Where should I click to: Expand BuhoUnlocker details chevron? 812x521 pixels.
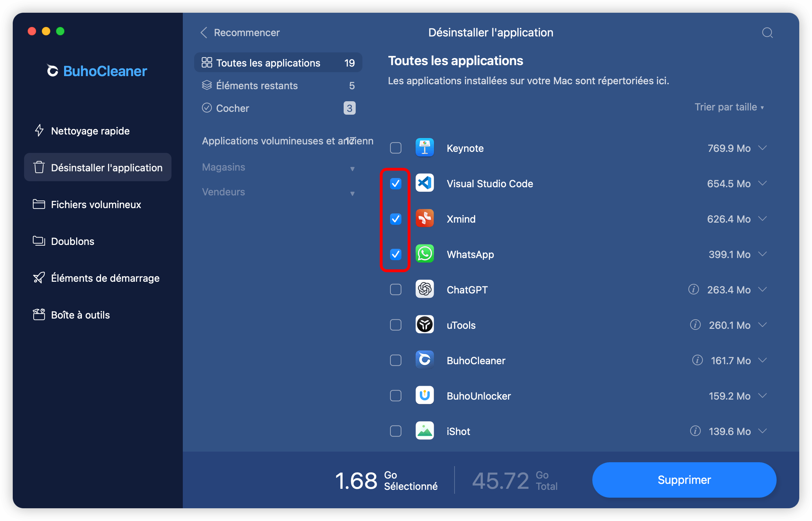click(x=762, y=396)
